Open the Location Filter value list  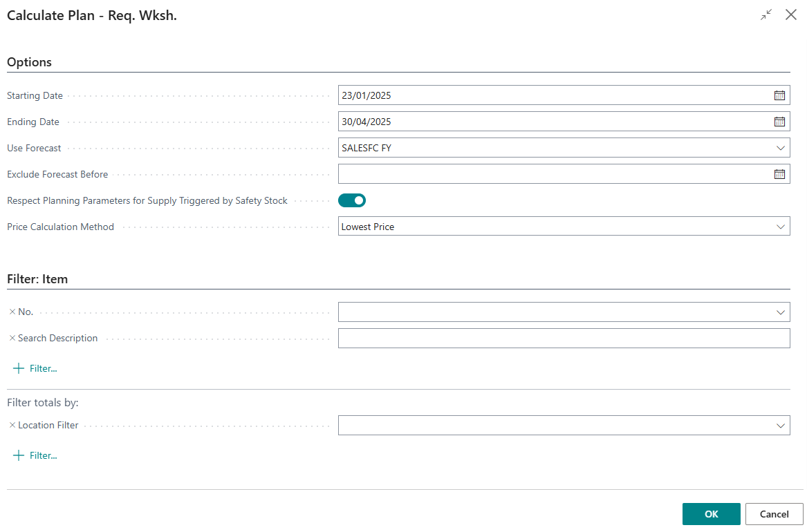(781, 425)
